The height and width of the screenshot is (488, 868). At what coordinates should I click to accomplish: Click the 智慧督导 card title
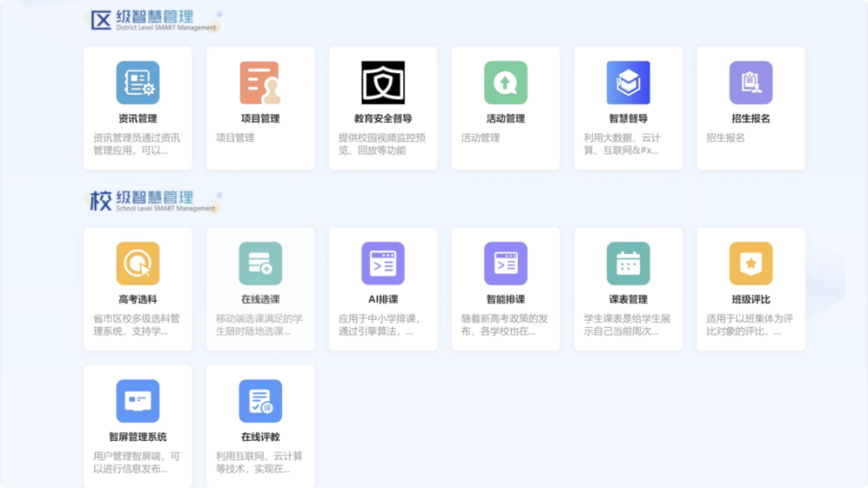[x=628, y=118]
